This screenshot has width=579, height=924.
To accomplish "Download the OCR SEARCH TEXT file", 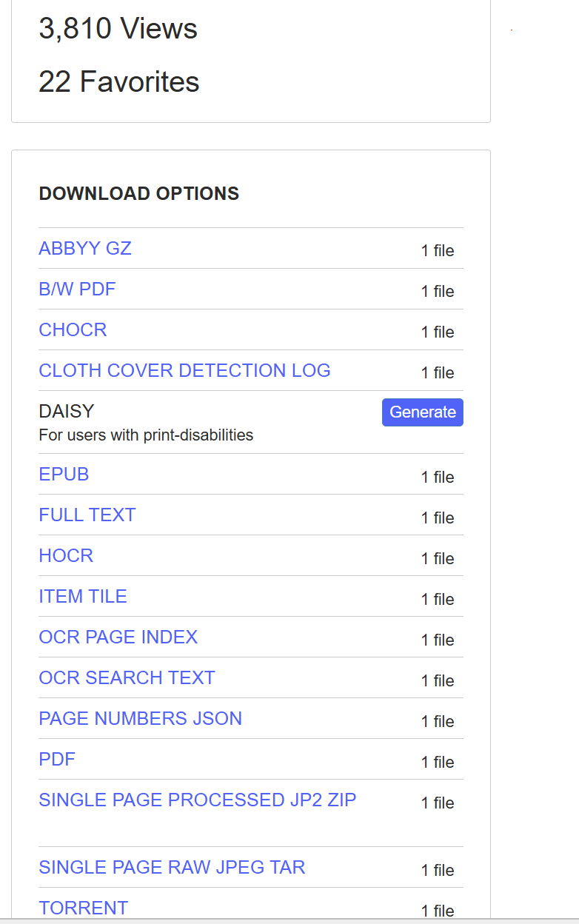I will click(127, 678).
